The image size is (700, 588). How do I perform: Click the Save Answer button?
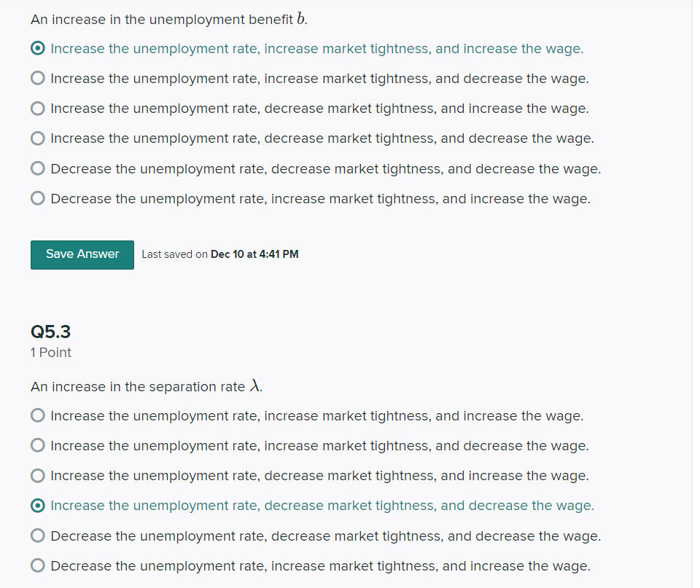point(82,254)
